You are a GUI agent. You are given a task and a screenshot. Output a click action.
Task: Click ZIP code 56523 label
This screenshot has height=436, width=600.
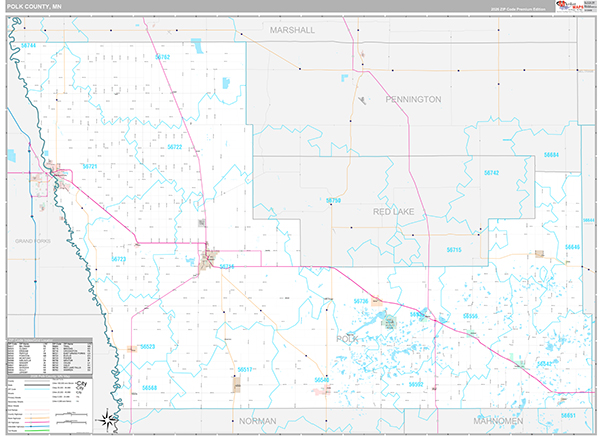[x=147, y=347]
